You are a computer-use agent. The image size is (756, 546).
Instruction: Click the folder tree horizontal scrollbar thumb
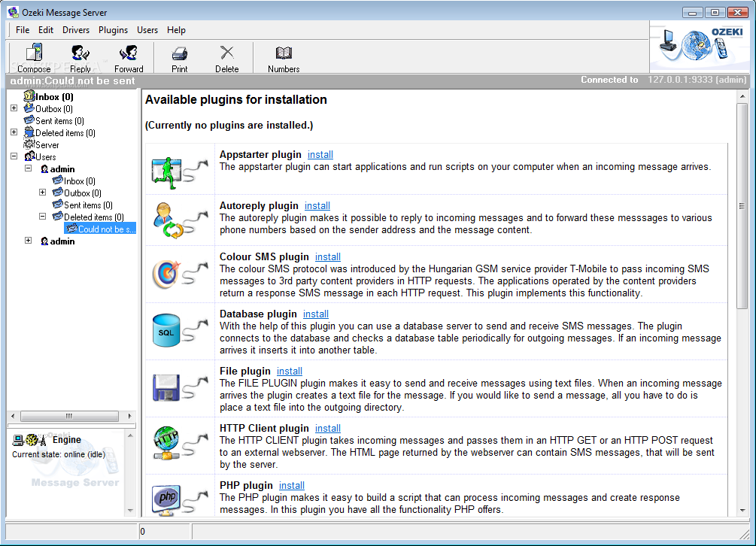pyautogui.click(x=69, y=416)
